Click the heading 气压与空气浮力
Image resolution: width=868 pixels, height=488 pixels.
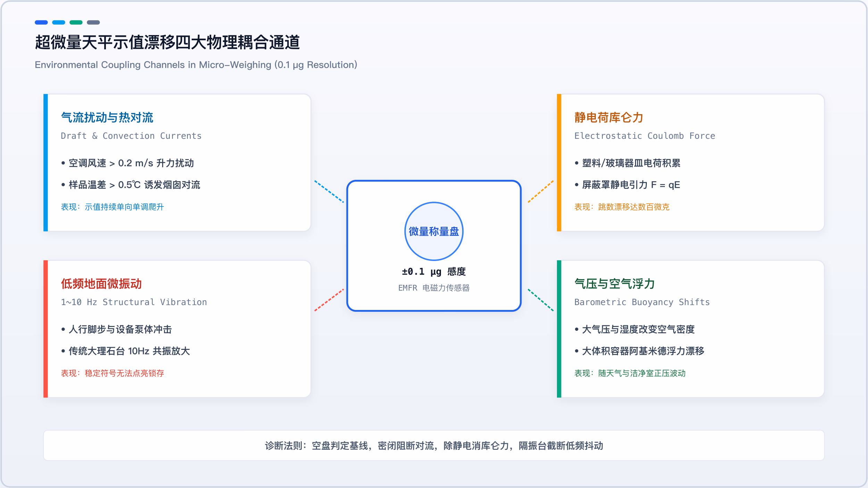click(615, 284)
